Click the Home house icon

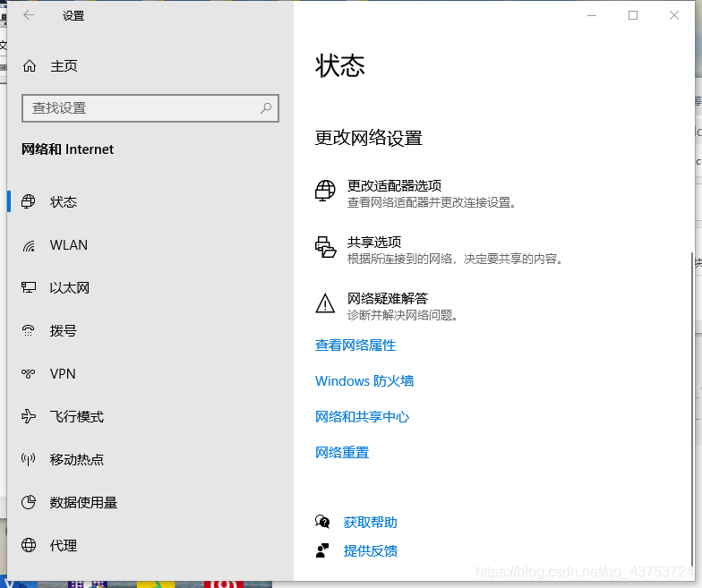[x=30, y=66]
